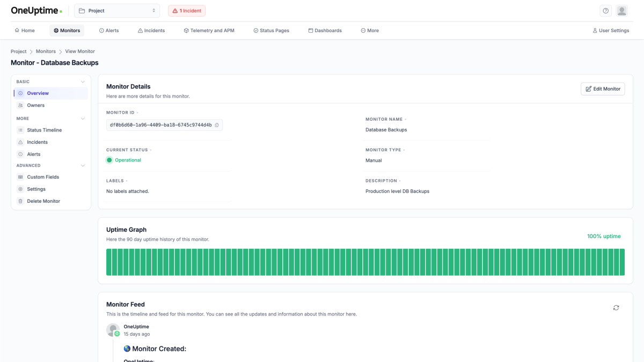
Task: Select the Monitors navigation tab
Action: (67, 31)
